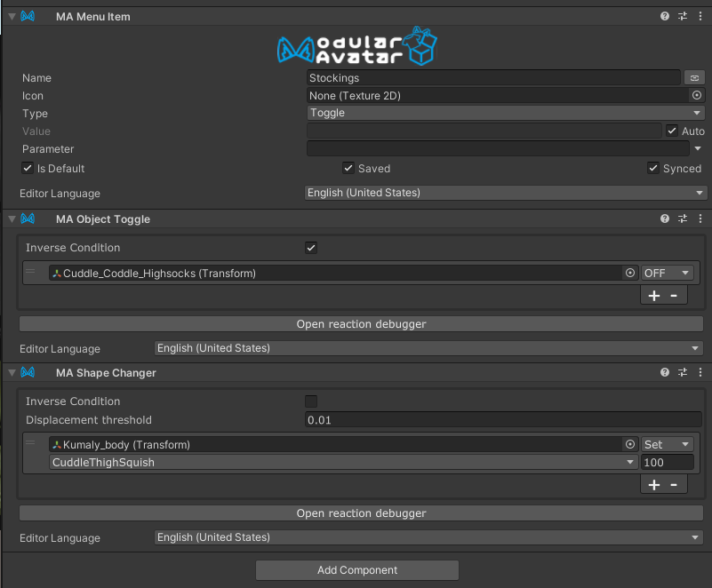
Task: Click the Displacement threshold field 0.01
Action: (503, 419)
